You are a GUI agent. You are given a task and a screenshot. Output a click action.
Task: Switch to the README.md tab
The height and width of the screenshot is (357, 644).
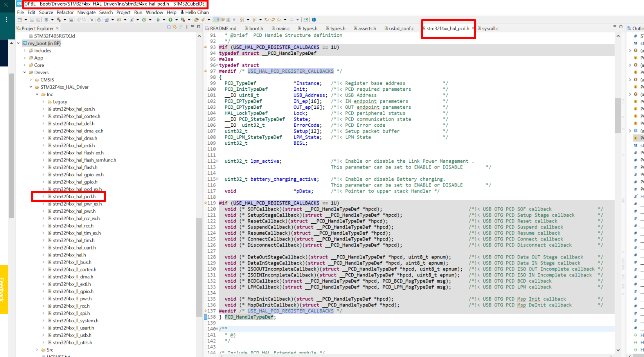[x=221, y=29]
